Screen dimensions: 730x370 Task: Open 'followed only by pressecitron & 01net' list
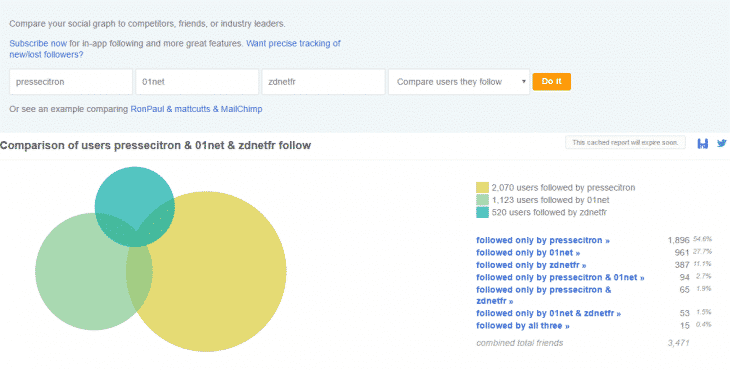coord(560,277)
